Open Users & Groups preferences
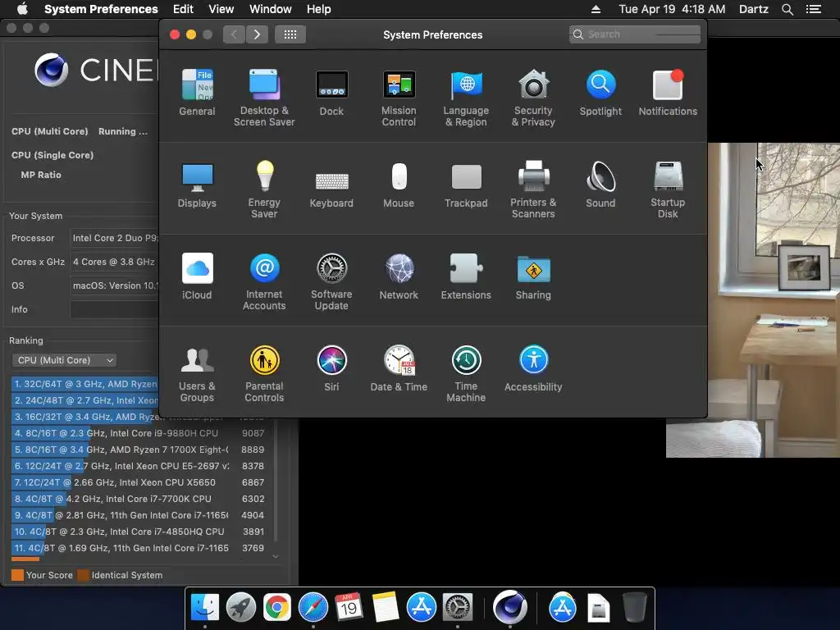 [197, 373]
